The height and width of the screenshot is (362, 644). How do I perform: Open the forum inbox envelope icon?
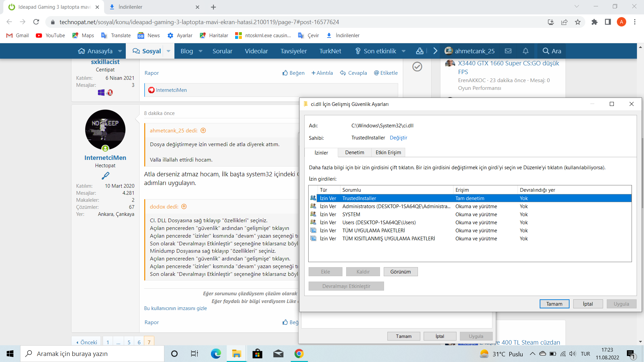coord(508,51)
